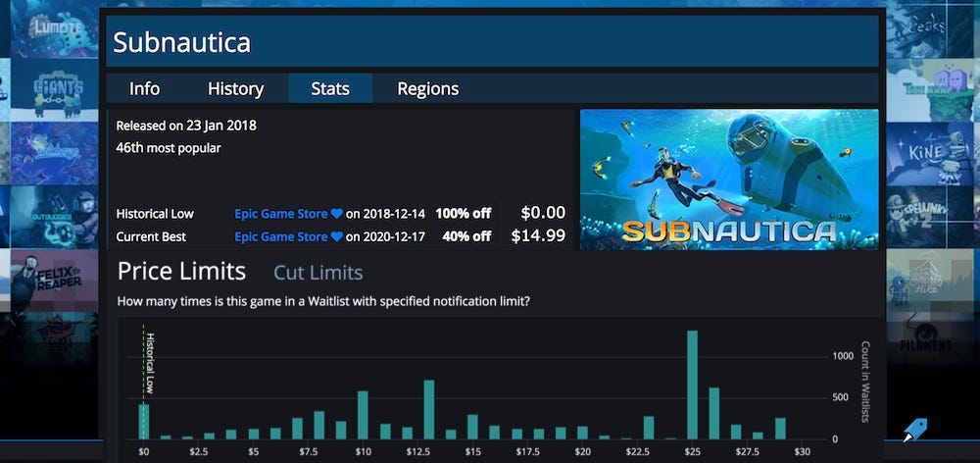Click the 2020-12-17 current best date

coord(394,236)
